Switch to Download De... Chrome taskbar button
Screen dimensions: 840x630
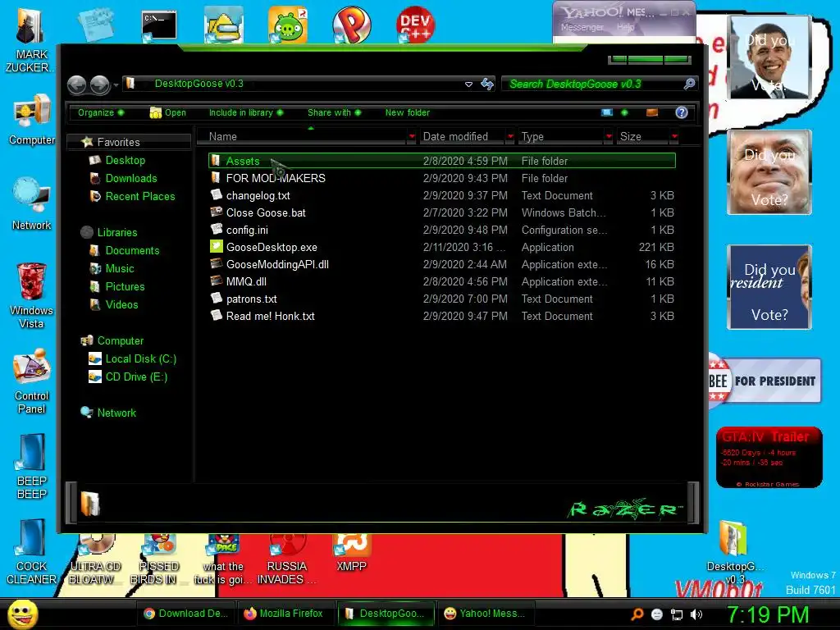pyautogui.click(x=186, y=614)
